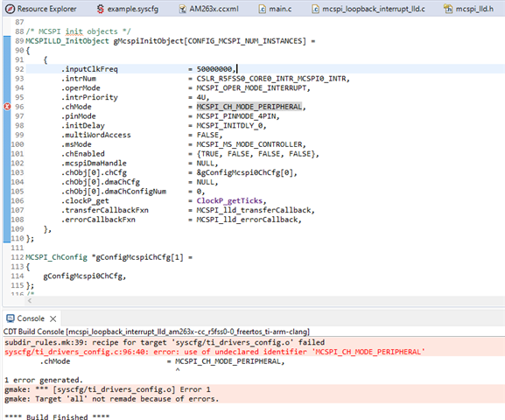This screenshot has width=505, height=420.
Task: Select the Resource Explorer tab
Action: (46, 9)
